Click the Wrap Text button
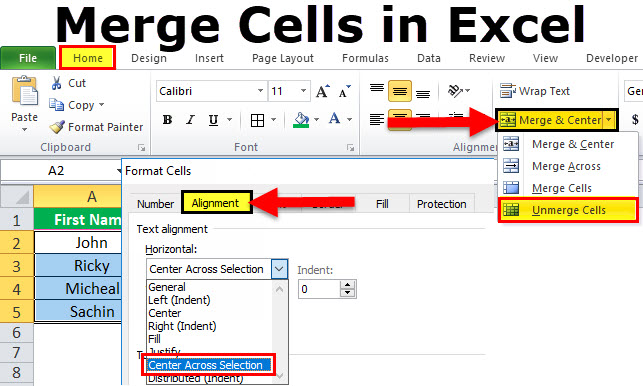This screenshot has width=643, height=386. tap(535, 91)
